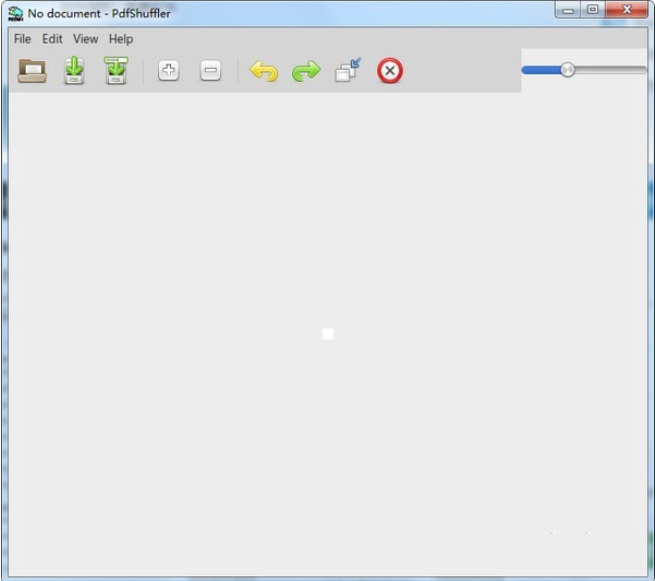
Task: Click the yellow rotate left arrow
Action: 264,71
